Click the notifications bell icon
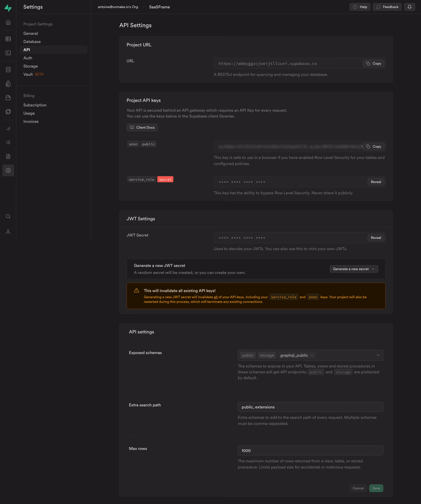The image size is (421, 504). 409,7
